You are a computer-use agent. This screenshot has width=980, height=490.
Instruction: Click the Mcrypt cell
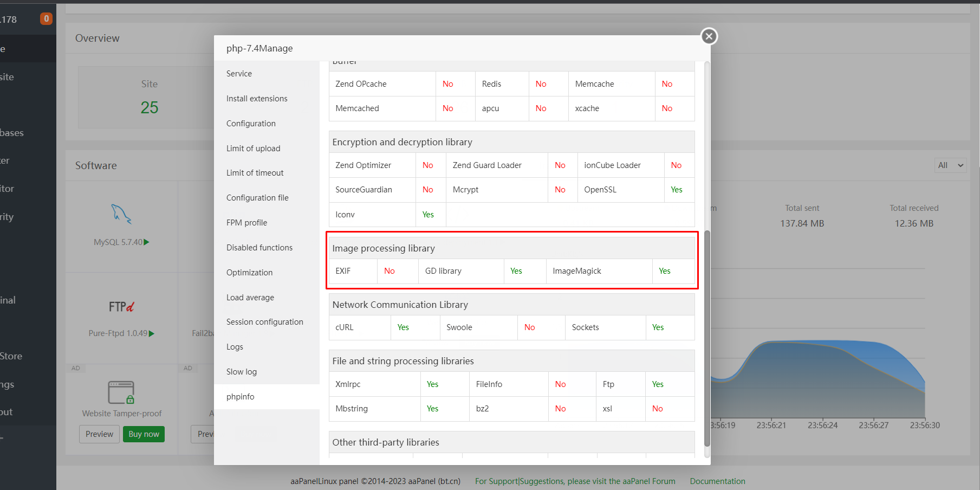point(497,190)
